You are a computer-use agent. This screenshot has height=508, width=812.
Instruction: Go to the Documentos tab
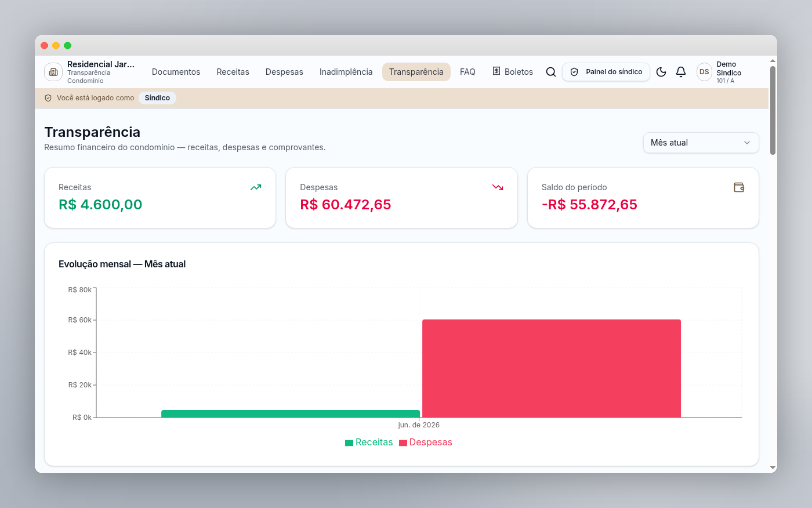[176, 72]
